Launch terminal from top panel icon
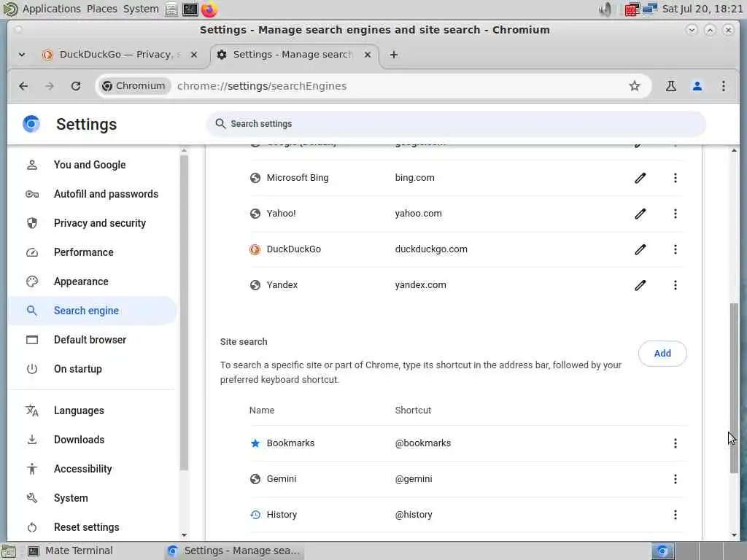The width and height of the screenshot is (747, 560). pyautogui.click(x=190, y=9)
